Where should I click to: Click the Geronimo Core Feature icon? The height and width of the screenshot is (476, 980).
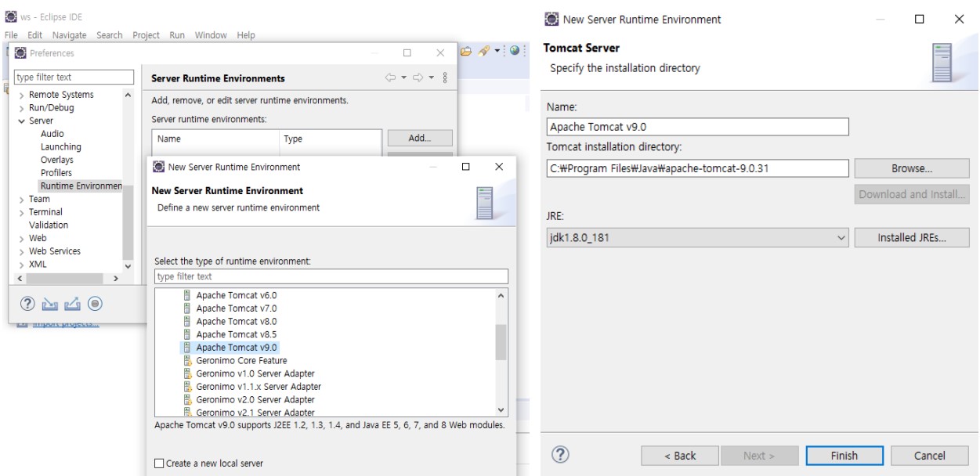(x=186, y=360)
